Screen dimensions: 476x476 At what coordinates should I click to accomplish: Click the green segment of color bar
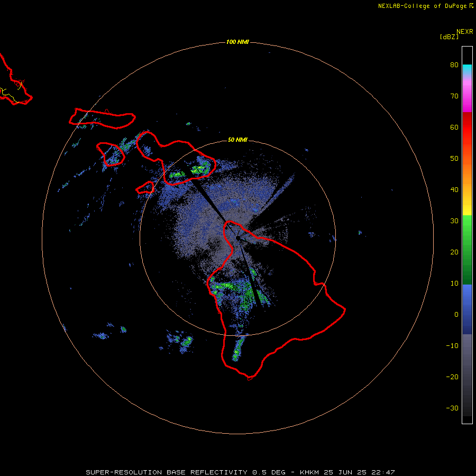pos(467,250)
